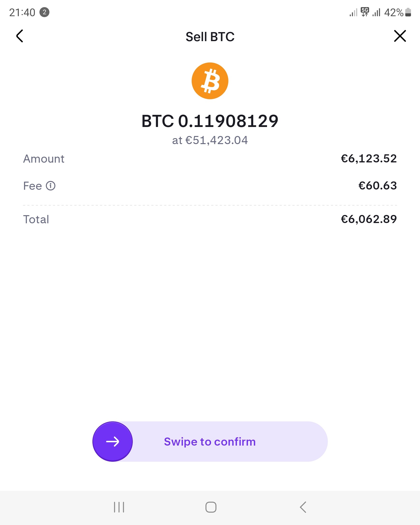Image resolution: width=420 pixels, height=525 pixels.
Task: Tap the purple arrow swipe handle
Action: click(112, 442)
